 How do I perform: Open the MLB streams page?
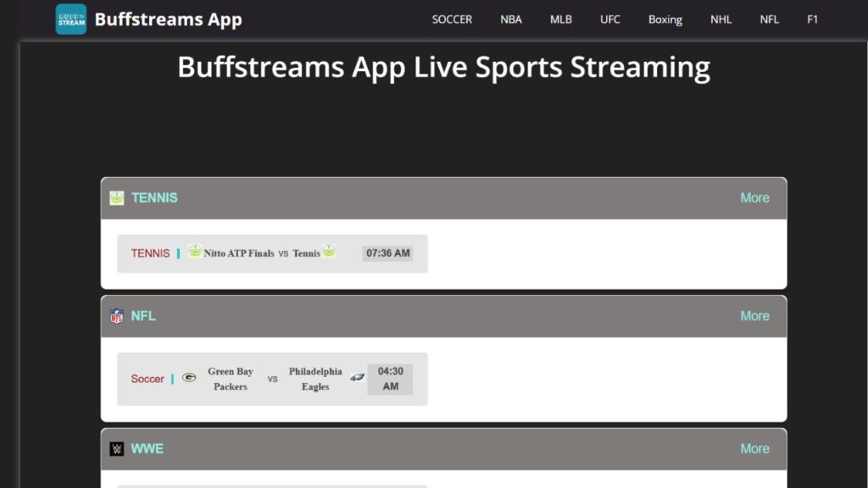coord(560,19)
